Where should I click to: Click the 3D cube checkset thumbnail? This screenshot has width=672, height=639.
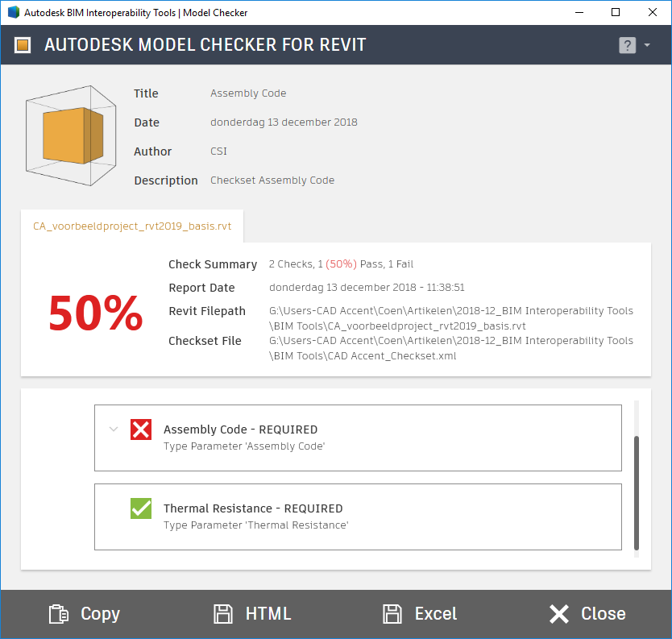tap(71, 136)
